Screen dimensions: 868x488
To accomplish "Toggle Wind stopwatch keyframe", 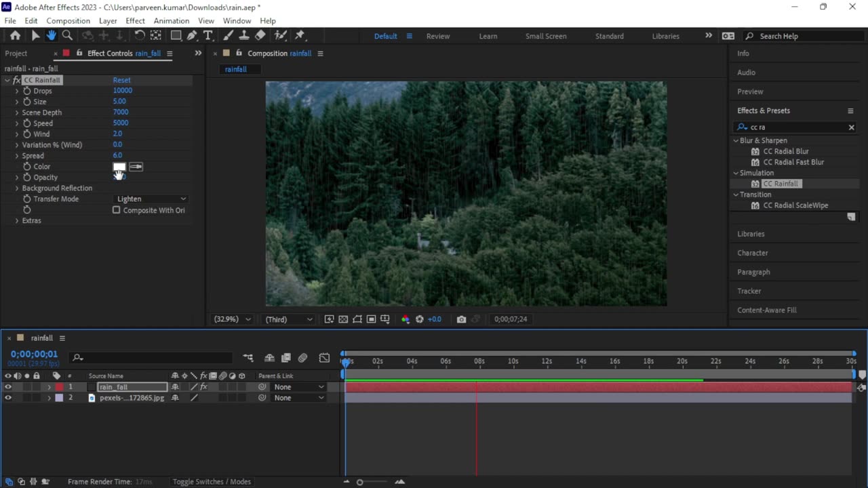I will (x=27, y=134).
